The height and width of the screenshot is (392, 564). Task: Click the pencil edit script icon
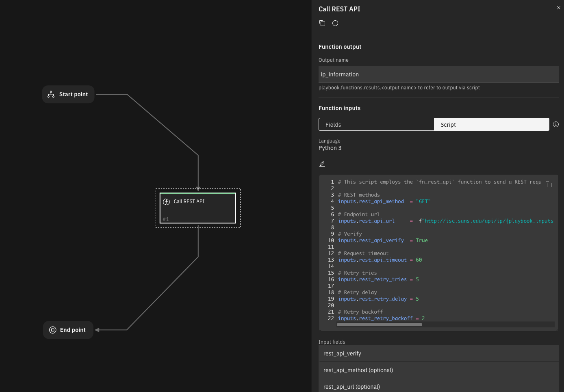coord(322,164)
